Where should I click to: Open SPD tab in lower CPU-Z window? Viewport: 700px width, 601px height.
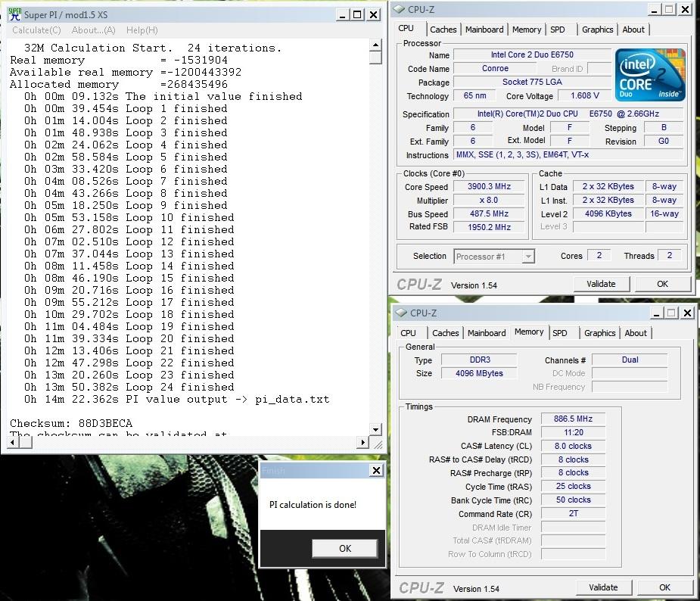(560, 333)
